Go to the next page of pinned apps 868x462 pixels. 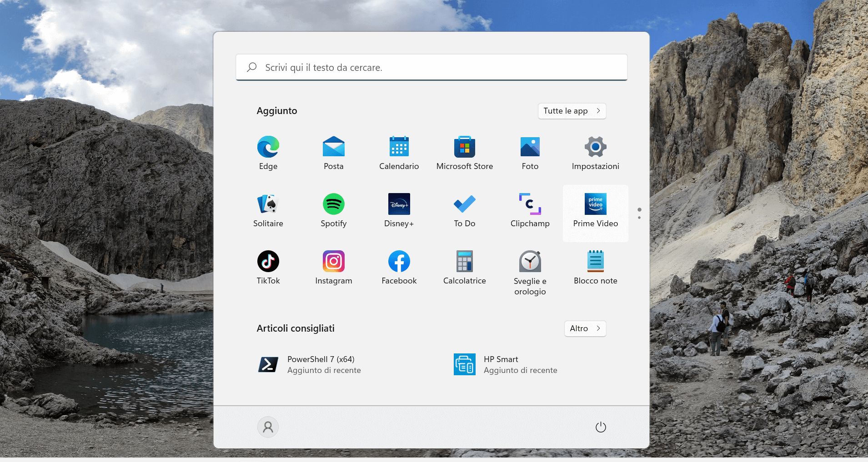click(x=639, y=218)
